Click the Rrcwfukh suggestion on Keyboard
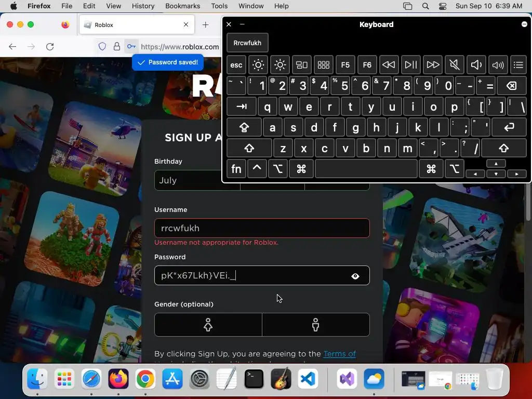Viewport: 532px width, 399px height. click(x=247, y=43)
